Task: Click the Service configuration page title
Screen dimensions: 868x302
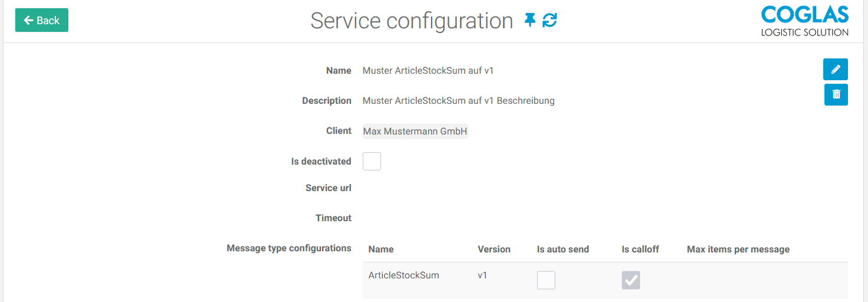Action: [x=412, y=21]
